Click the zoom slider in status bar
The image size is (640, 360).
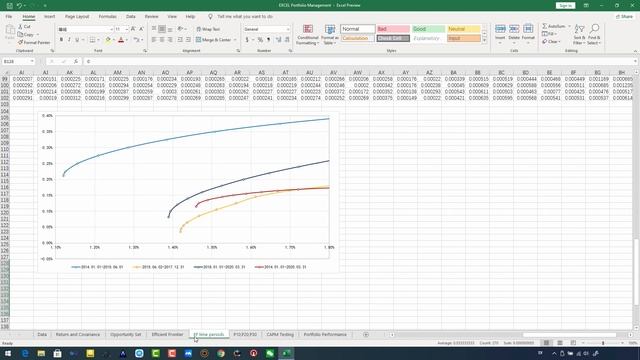pos(603,343)
